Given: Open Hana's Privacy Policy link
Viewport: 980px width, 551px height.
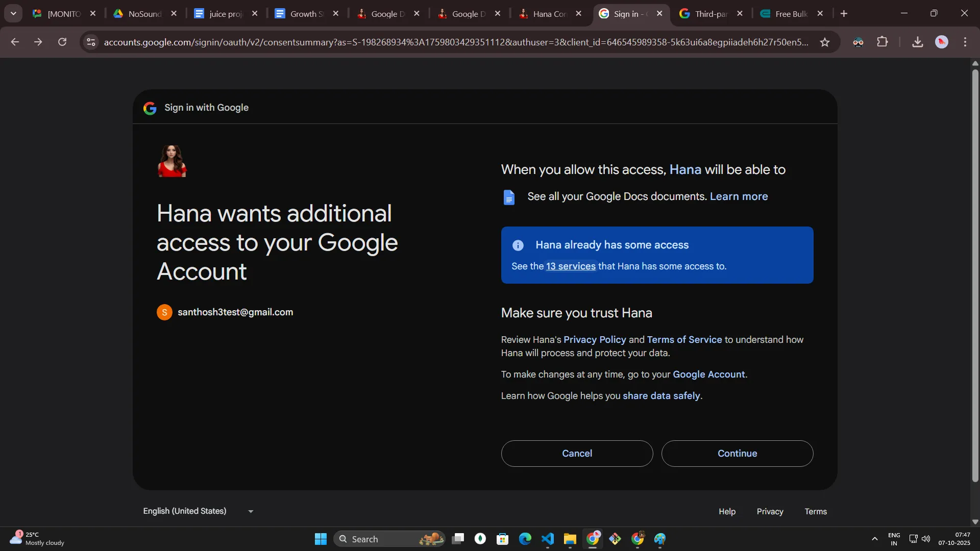Looking at the screenshot, I should pyautogui.click(x=595, y=340).
